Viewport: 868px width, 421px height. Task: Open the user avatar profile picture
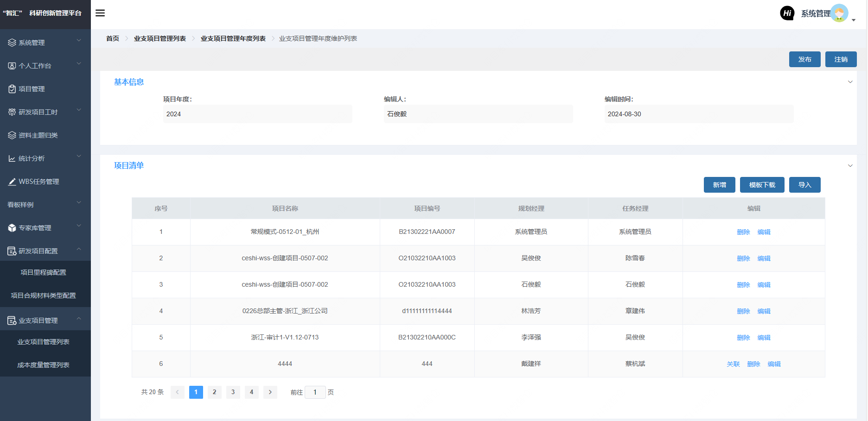pyautogui.click(x=839, y=13)
